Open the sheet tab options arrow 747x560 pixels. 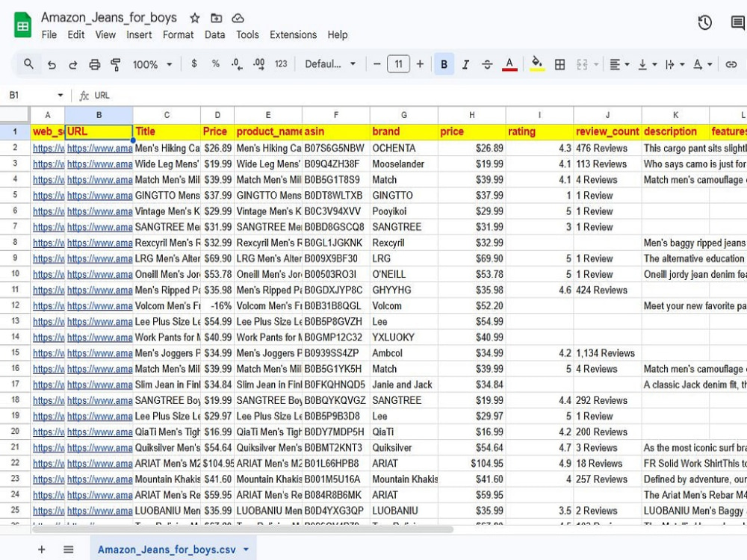point(247,549)
